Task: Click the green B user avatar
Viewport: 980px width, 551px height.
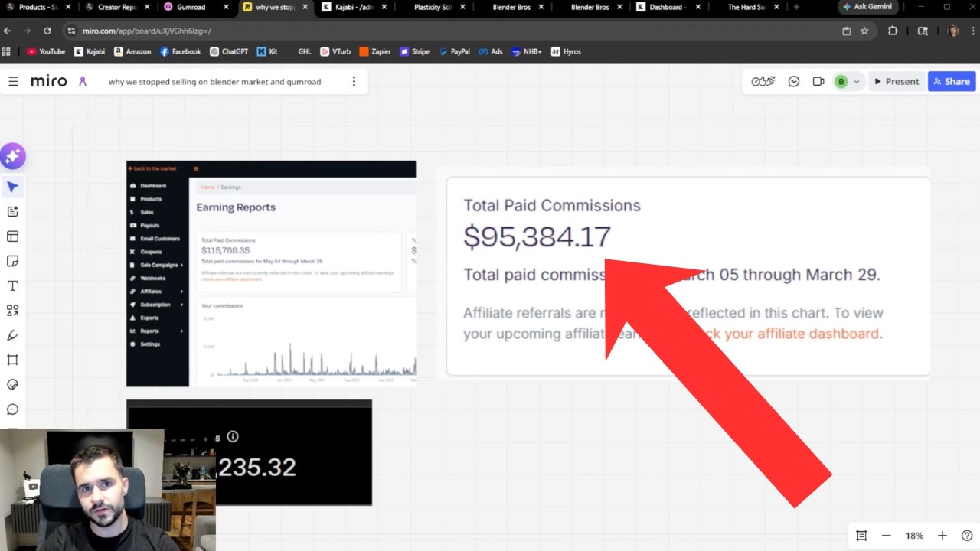Action: coord(841,81)
